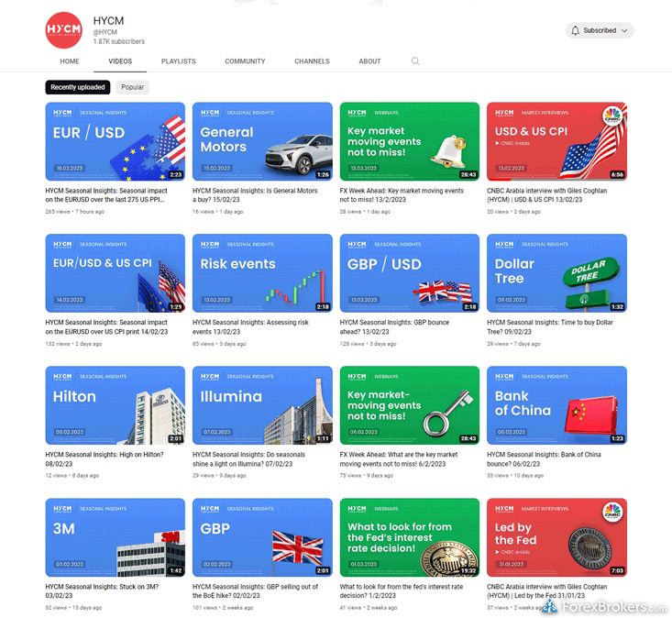672x618 pixels.
Task: Click '29 views • 7 days ago' text
Action: coord(513,344)
